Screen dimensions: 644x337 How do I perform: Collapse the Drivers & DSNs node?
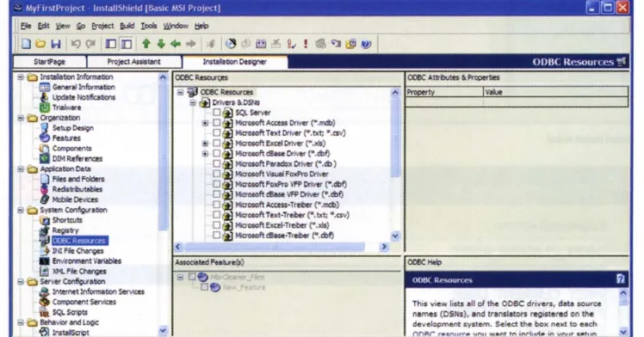(193, 102)
